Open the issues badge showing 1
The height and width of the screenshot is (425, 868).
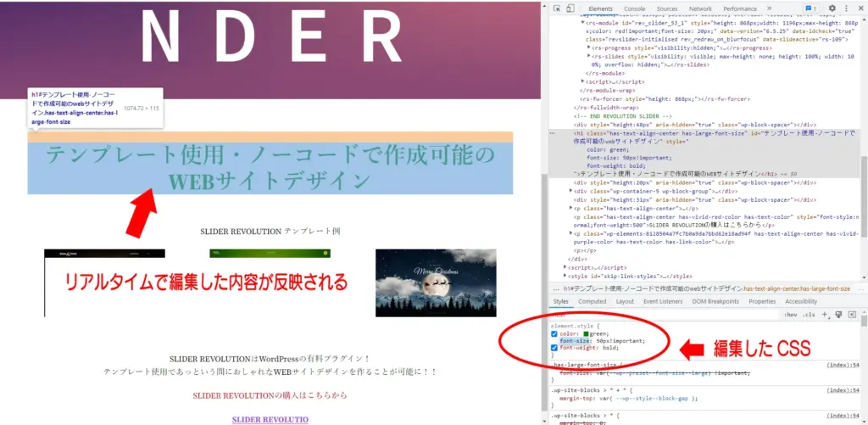point(811,8)
